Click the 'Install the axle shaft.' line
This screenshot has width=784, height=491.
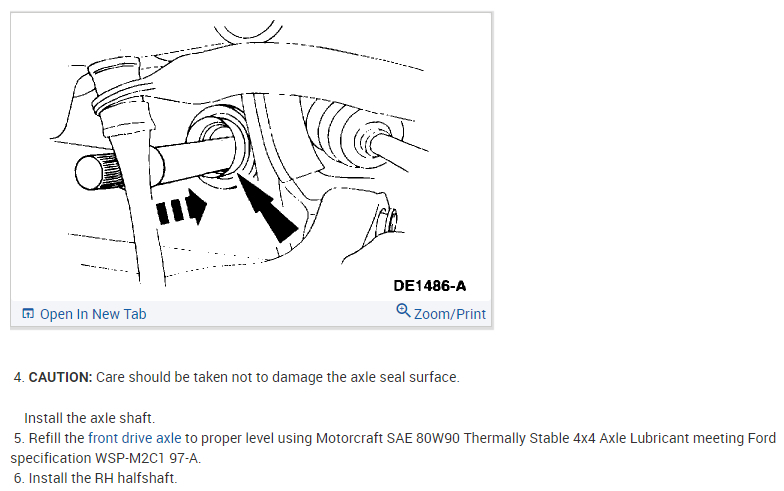pos(90,418)
